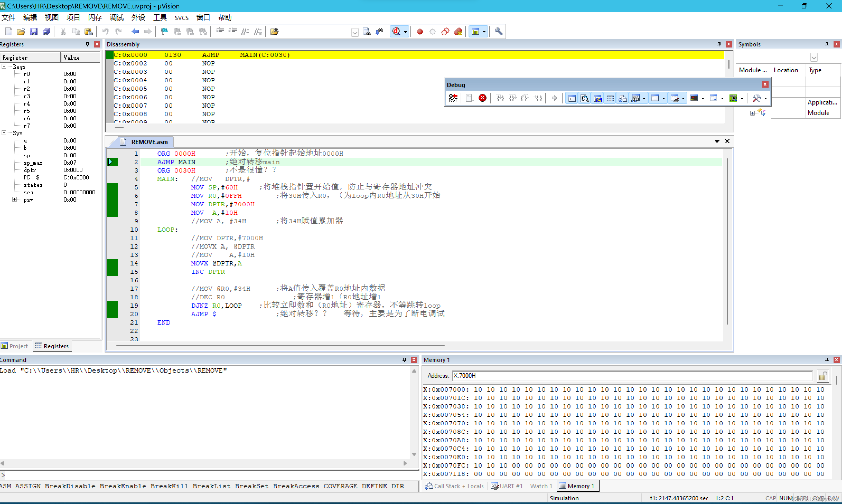This screenshot has width=842, height=504.
Task: Expand the psw register node
Action: pos(15,199)
